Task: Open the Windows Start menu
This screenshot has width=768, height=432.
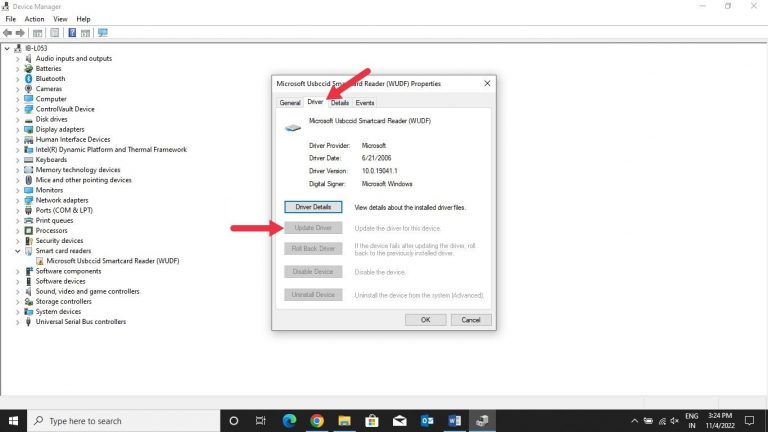Action: [13, 421]
